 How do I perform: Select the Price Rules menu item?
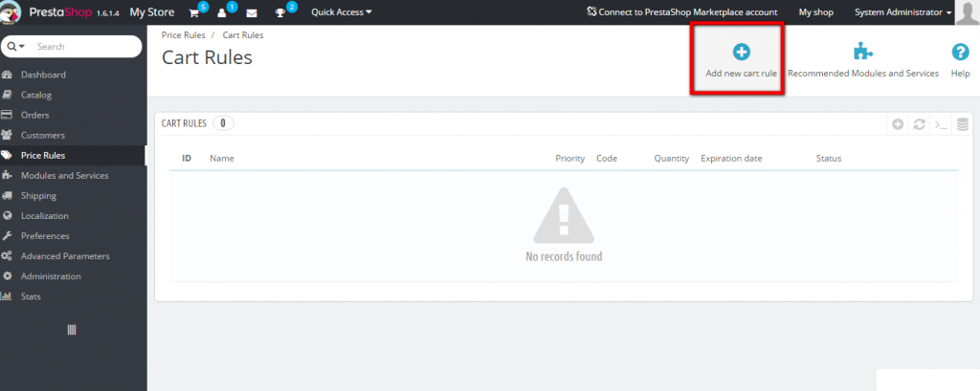click(x=42, y=156)
